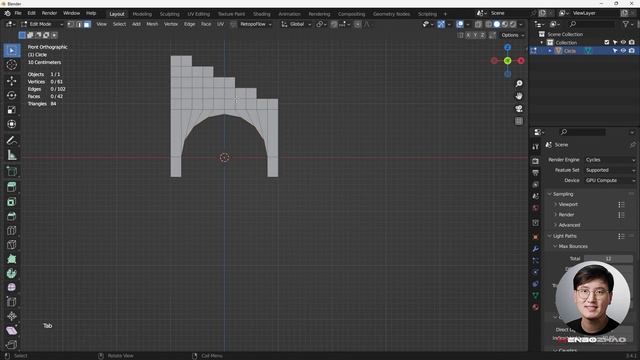Choose the Annotate tool
This screenshot has height=360, width=640.
point(11,140)
